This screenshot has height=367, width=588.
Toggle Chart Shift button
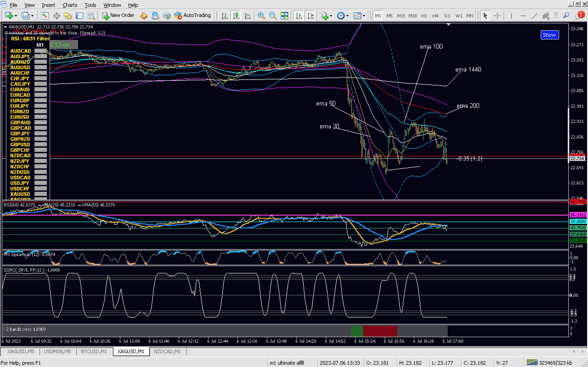point(310,16)
